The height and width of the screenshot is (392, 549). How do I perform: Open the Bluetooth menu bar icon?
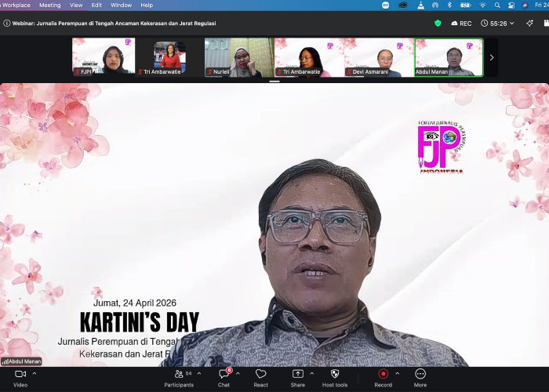click(x=450, y=5)
